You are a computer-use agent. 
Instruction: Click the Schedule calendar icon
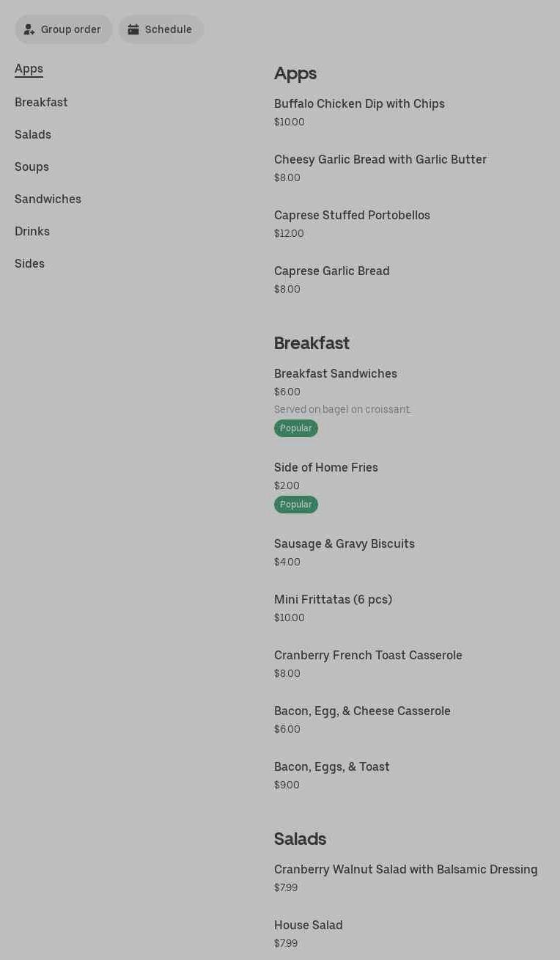coord(133,29)
